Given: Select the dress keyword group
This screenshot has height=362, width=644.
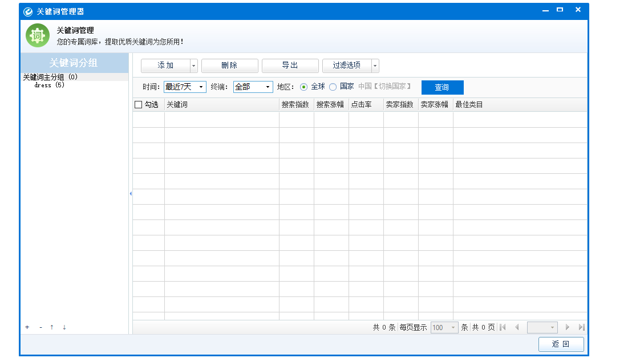Looking at the screenshot, I should coord(44,84).
